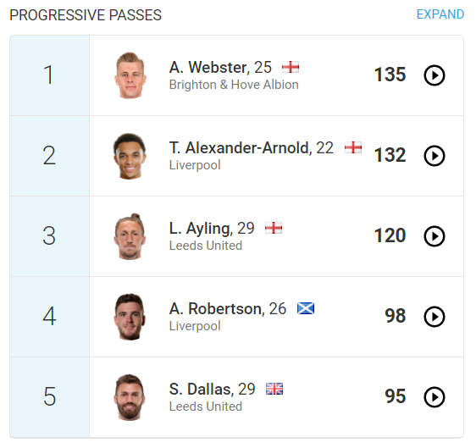Click the Scotland flag next to A. Robertson

[306, 308]
